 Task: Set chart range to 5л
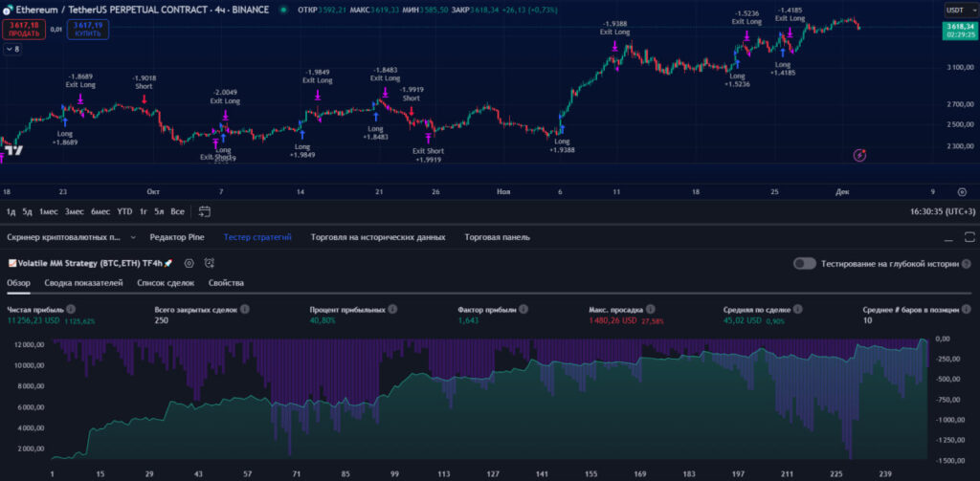tap(160, 211)
